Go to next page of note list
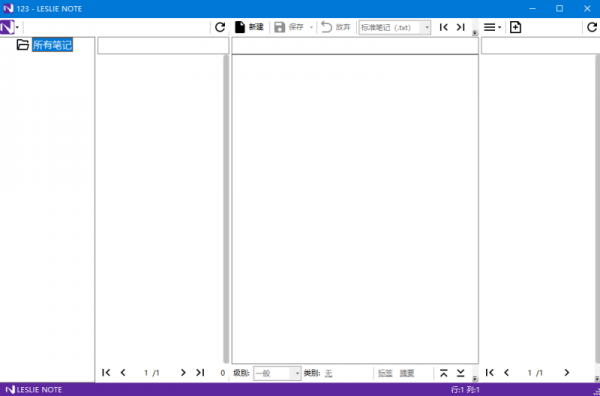The width and height of the screenshot is (600, 396). pos(183,372)
